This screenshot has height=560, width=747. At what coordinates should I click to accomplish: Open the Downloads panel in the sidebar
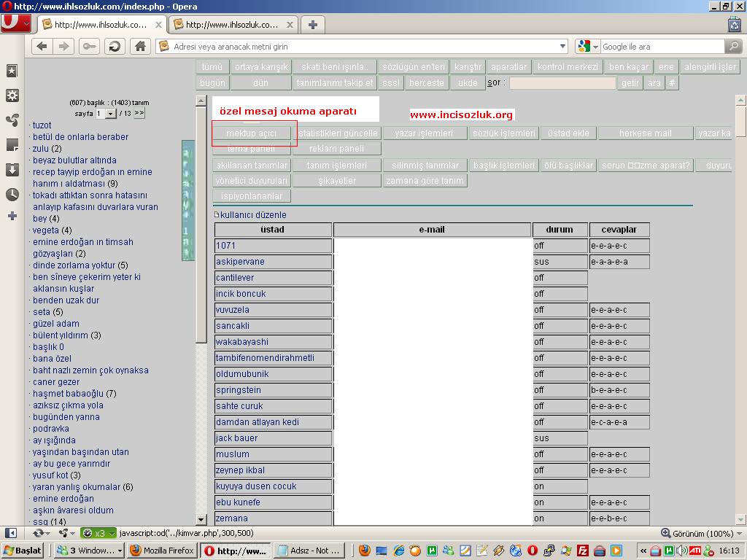click(12, 170)
